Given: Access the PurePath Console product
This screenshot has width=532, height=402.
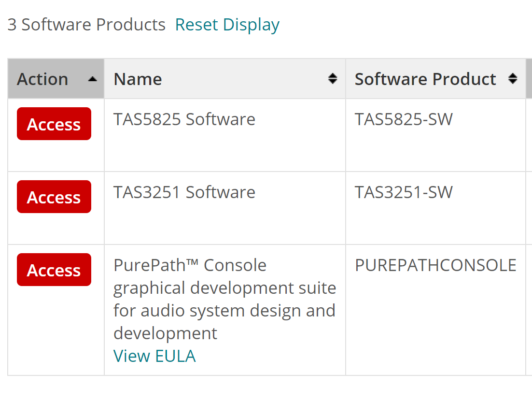Looking at the screenshot, I should [54, 270].
